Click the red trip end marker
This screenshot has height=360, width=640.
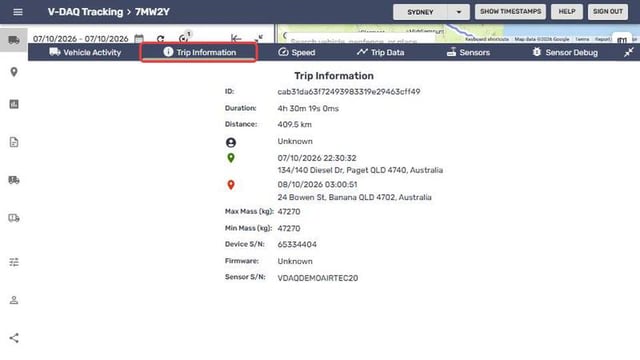click(231, 185)
